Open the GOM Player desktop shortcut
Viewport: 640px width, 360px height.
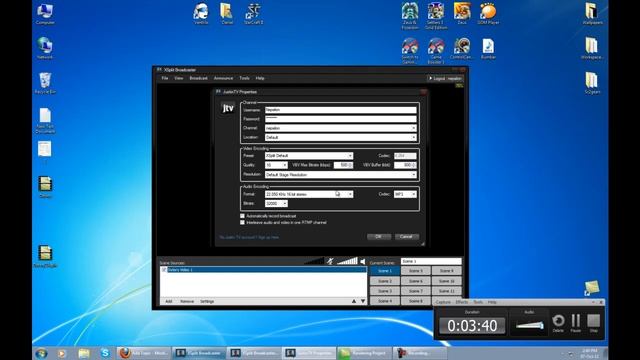[488, 13]
